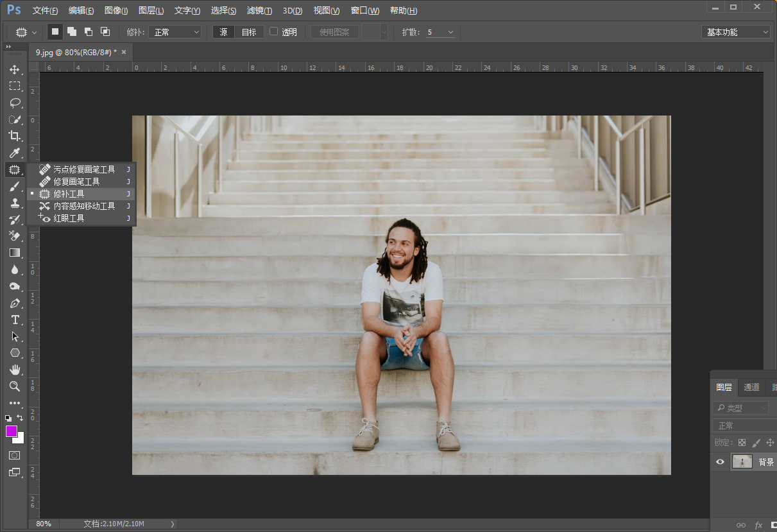Select the Hand tool

click(x=14, y=370)
